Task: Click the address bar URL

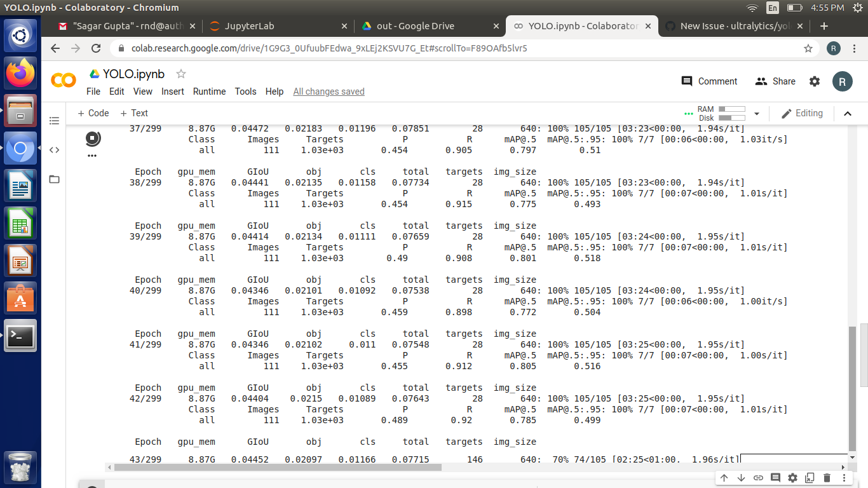Action: pos(329,48)
